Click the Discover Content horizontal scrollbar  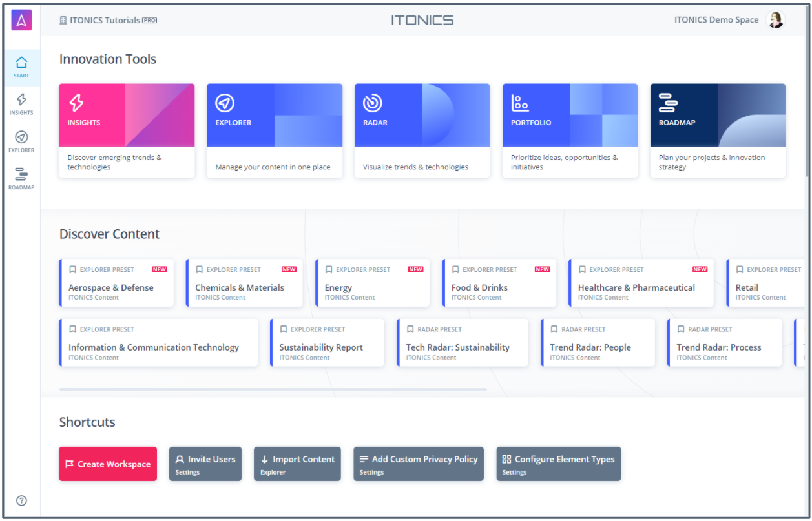point(273,389)
